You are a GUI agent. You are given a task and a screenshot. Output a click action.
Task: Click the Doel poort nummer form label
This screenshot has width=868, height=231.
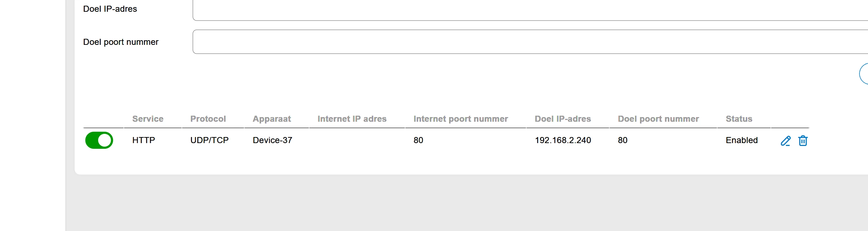121,42
